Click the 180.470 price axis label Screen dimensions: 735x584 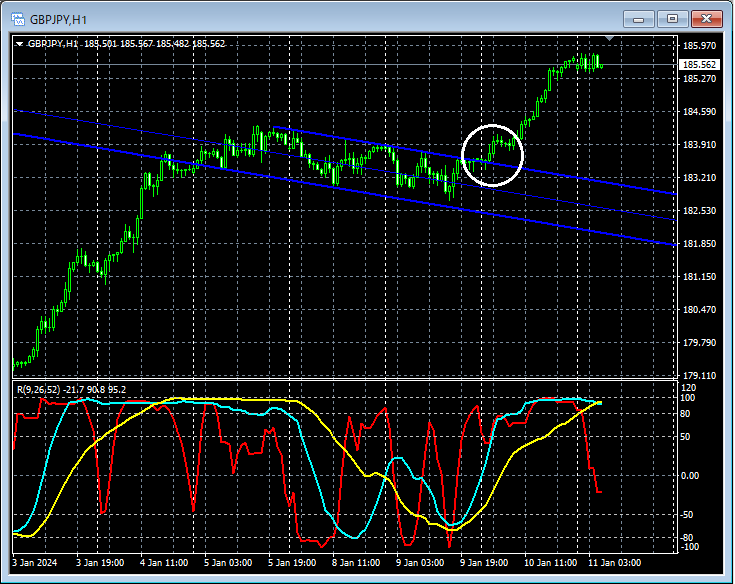(x=699, y=309)
